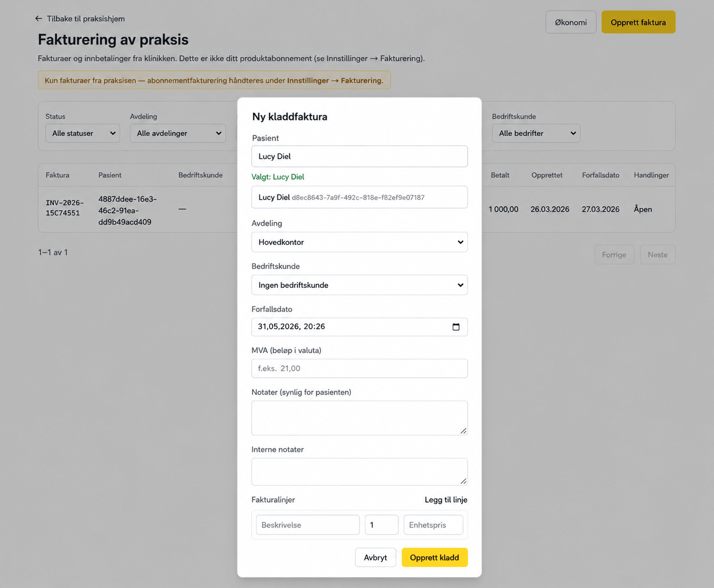Expand the Alle avdelinger filter dropdown

178,133
